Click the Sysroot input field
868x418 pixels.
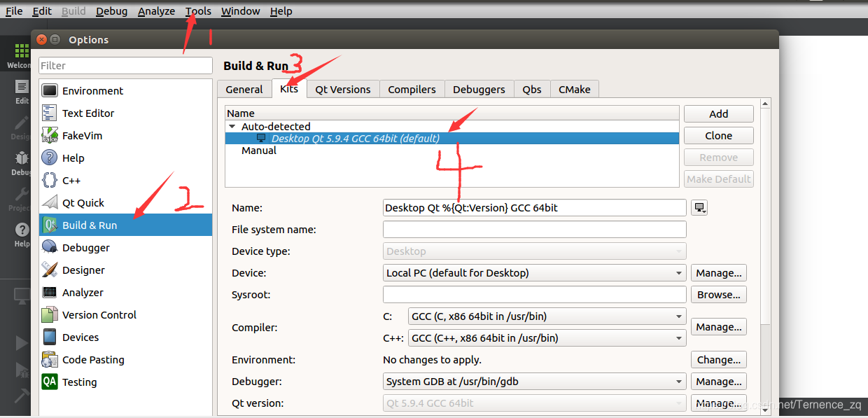point(535,295)
